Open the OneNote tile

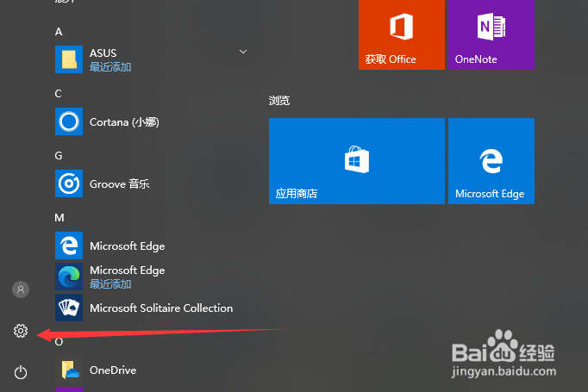pyautogui.click(x=491, y=34)
